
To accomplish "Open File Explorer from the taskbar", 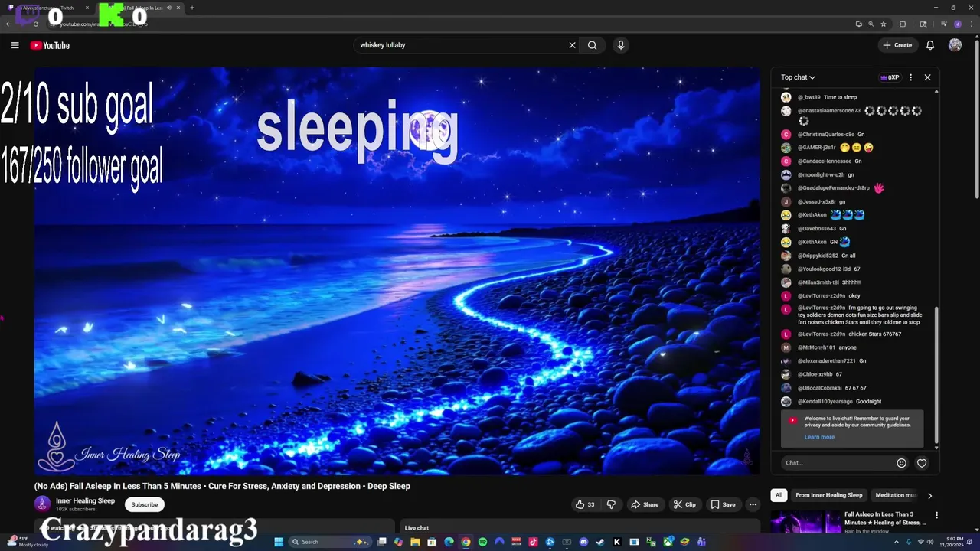I will coord(415,542).
